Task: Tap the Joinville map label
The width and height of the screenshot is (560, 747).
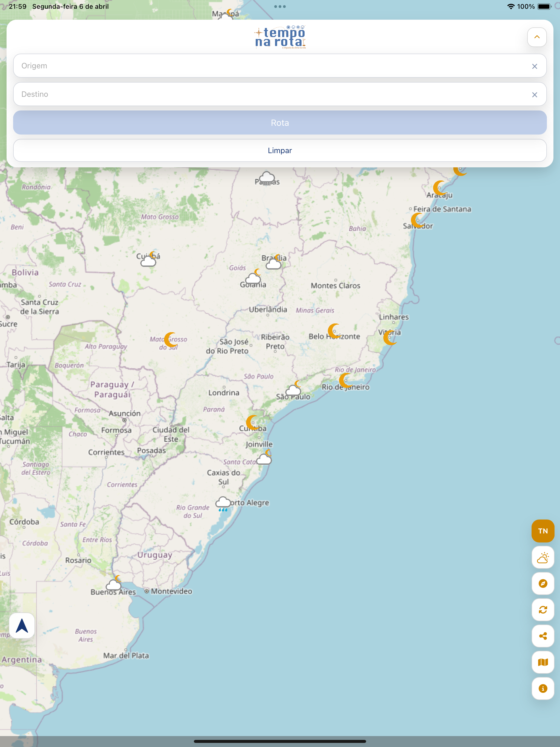Action: 259,444
